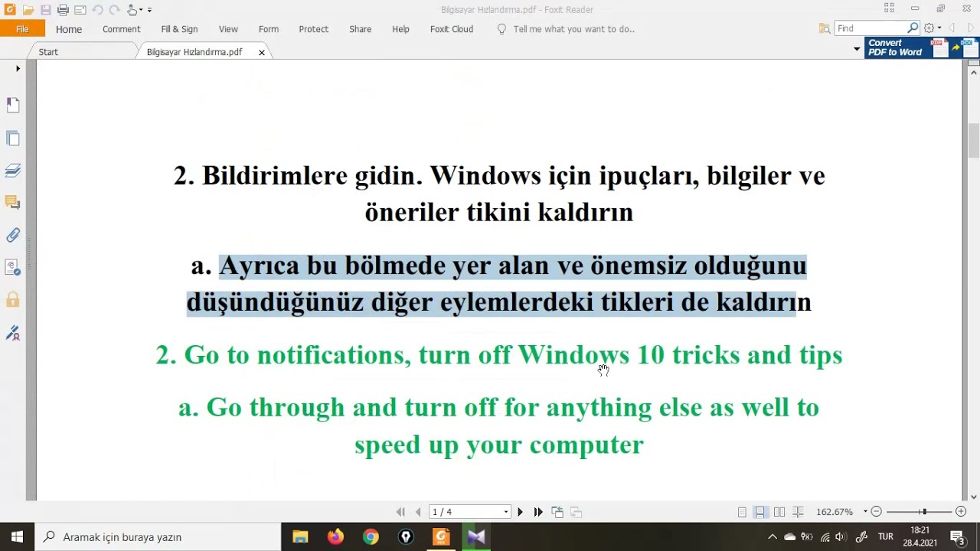Open the Comments panel icon
The height and width of the screenshot is (551, 980).
pyautogui.click(x=13, y=203)
